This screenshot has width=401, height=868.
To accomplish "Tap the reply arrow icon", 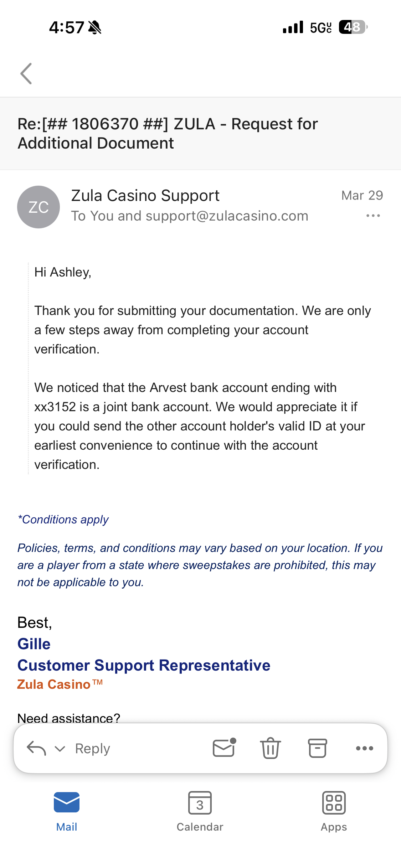I will coord(36,748).
